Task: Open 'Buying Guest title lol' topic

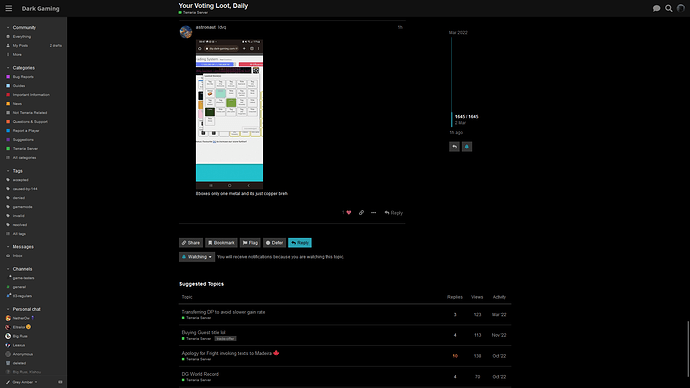Action: coord(203,333)
